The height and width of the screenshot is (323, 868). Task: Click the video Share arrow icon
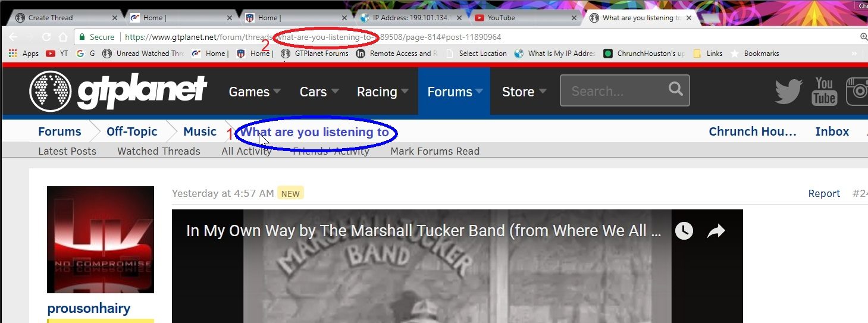point(716,231)
